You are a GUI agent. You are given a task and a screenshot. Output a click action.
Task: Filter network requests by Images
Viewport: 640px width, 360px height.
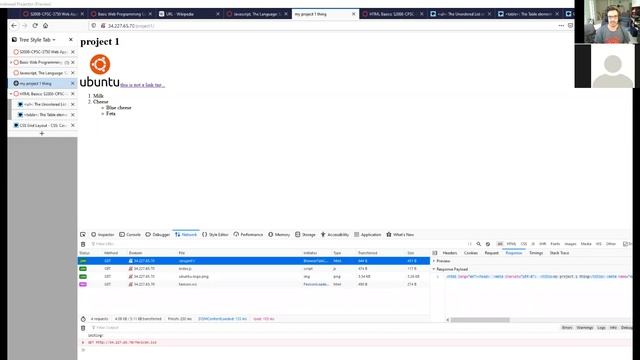point(570,244)
